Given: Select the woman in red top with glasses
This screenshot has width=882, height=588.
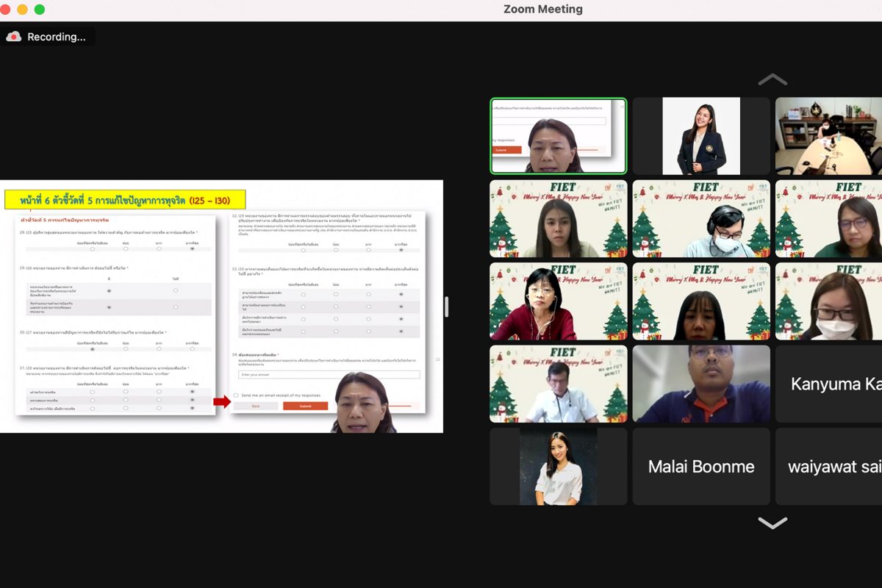Looking at the screenshot, I should pos(559,301).
